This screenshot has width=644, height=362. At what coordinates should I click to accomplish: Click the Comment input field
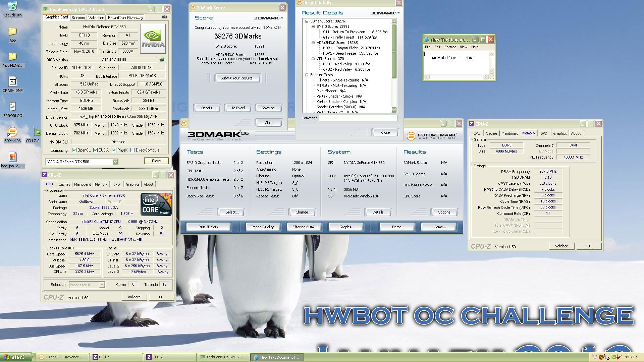tap(358, 118)
